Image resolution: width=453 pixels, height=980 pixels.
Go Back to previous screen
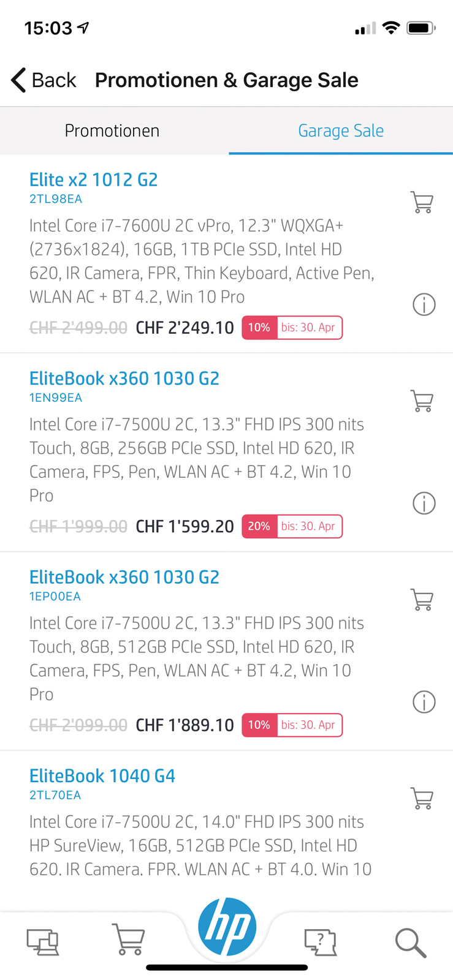[44, 80]
